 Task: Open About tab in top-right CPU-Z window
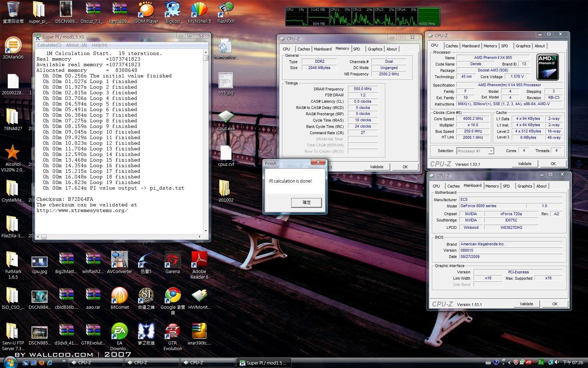539,46
